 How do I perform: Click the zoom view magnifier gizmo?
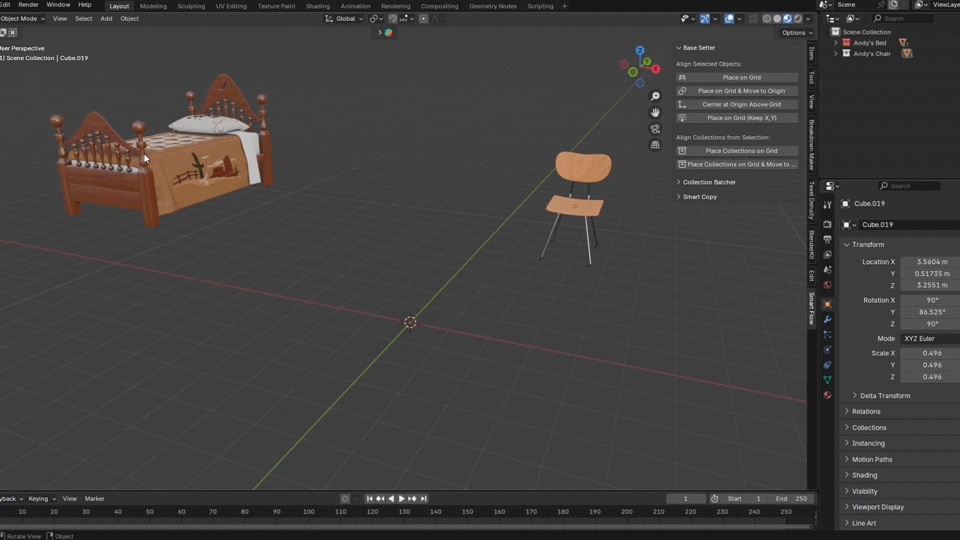click(655, 97)
